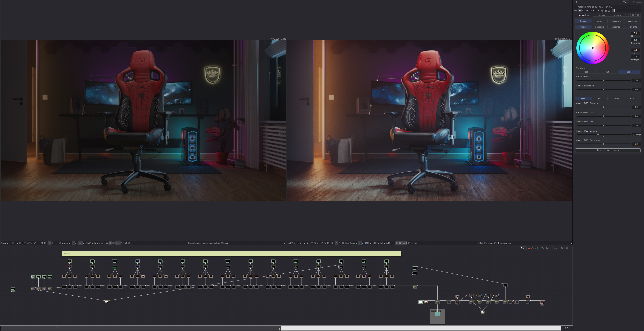Toggle the lock icon in right viewer toolbar

(x=393, y=243)
